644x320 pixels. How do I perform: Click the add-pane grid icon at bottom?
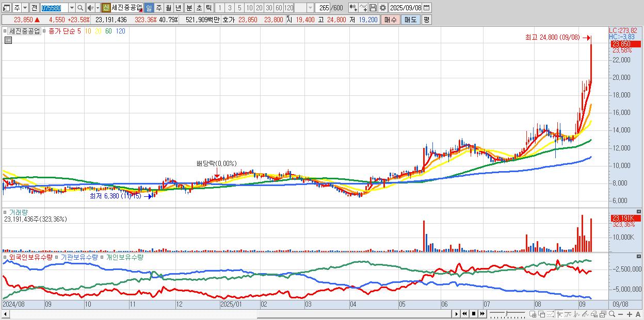coord(533,314)
